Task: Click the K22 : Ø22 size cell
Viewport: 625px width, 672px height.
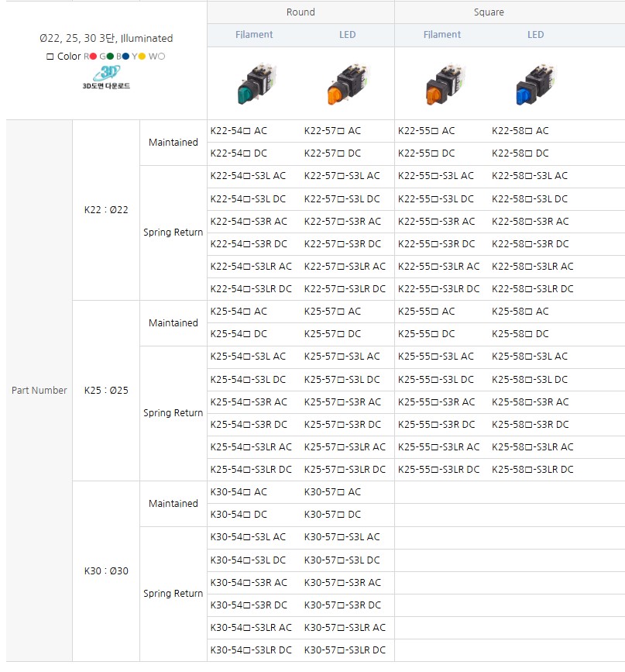Action: coord(106,210)
